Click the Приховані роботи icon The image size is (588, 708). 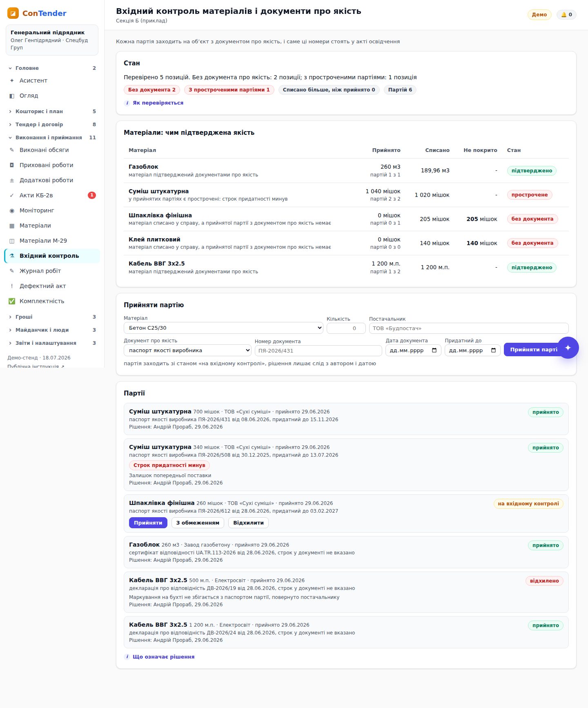pyautogui.click(x=12, y=165)
